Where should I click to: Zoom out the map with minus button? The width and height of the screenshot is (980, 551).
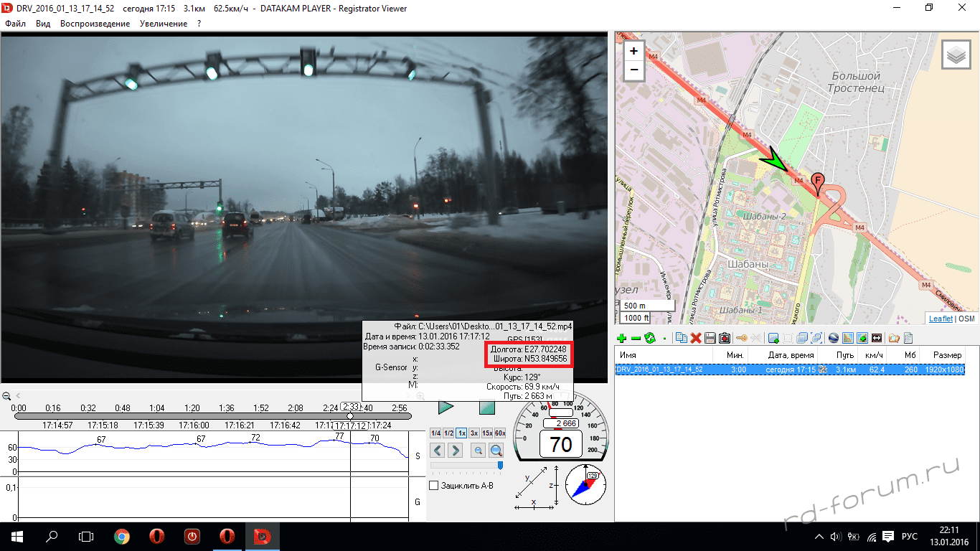point(633,70)
